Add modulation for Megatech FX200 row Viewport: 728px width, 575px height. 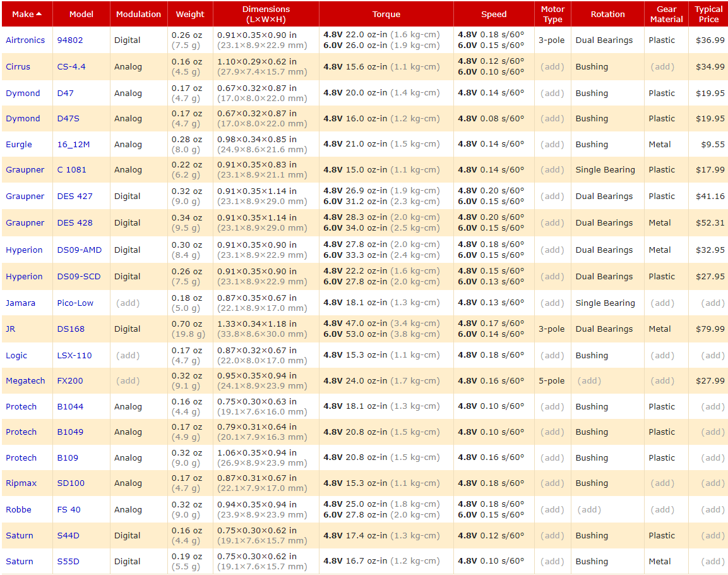[x=128, y=380]
